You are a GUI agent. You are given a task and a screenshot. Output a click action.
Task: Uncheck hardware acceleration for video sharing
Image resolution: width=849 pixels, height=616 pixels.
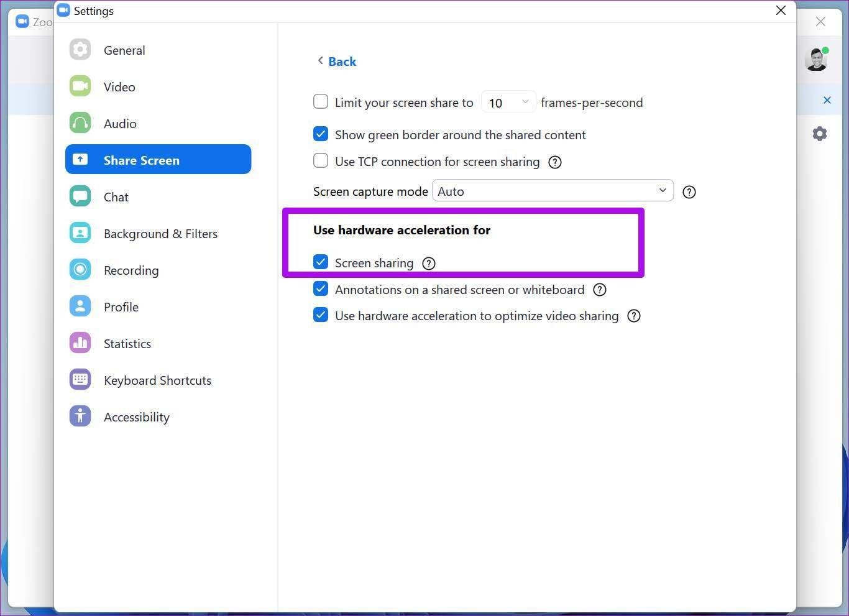pos(320,315)
